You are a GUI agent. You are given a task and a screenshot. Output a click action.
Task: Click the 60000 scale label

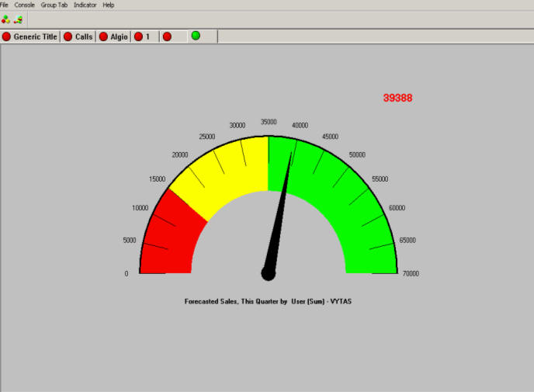(397, 208)
